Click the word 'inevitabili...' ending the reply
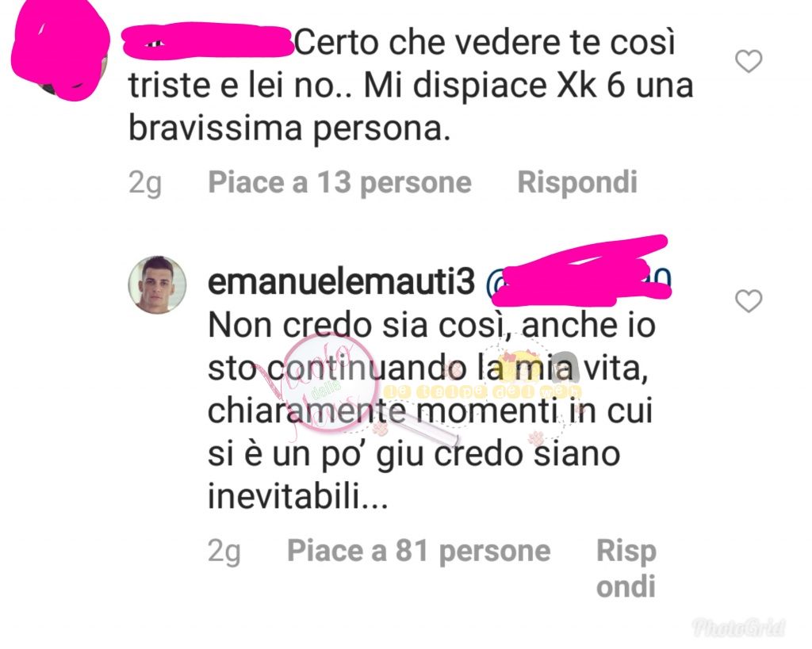The width and height of the screenshot is (812, 649). pos(298,495)
